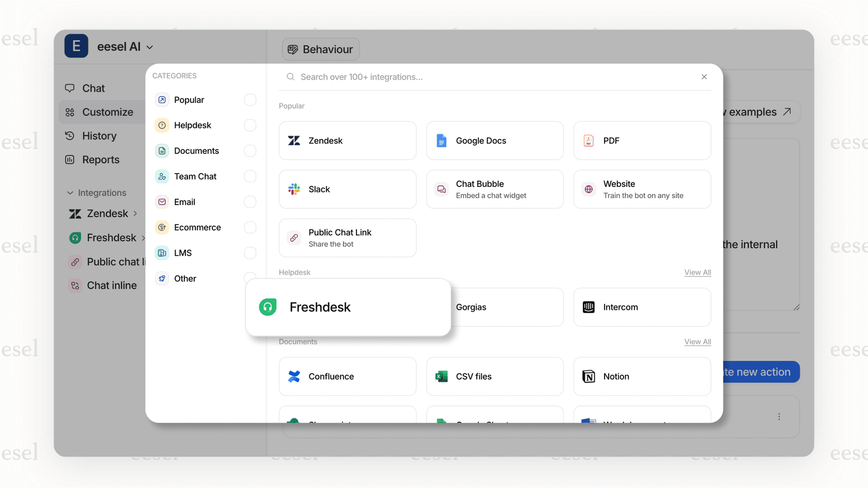The width and height of the screenshot is (868, 488).
Task: Go to History in the sidebar
Action: (99, 136)
